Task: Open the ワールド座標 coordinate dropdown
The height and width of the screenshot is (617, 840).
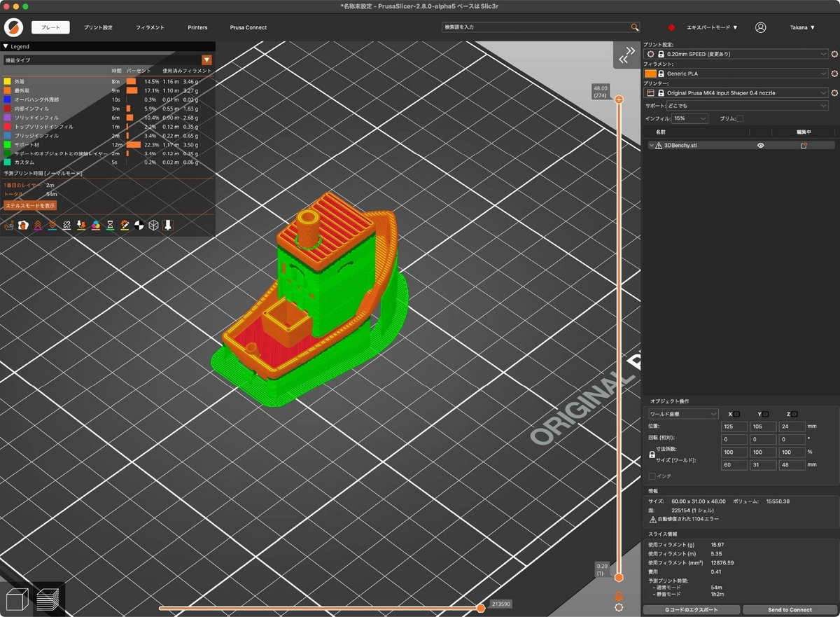Action: tap(683, 414)
